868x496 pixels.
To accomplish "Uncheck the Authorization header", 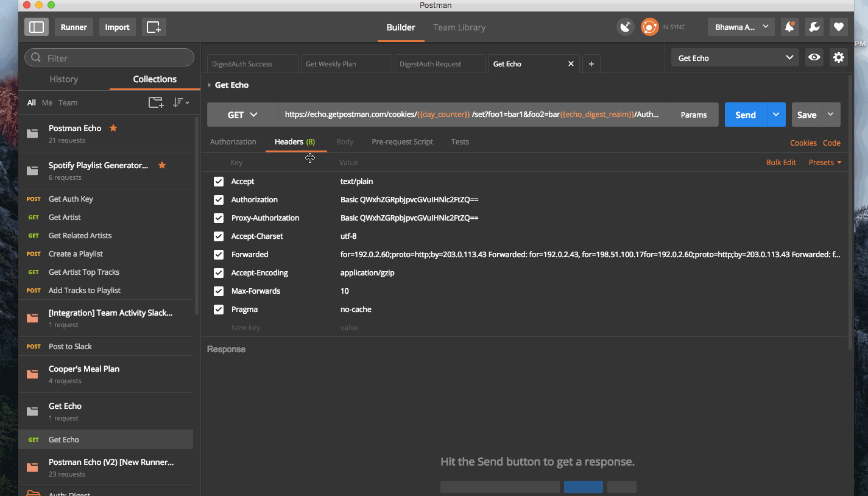I will click(x=219, y=200).
